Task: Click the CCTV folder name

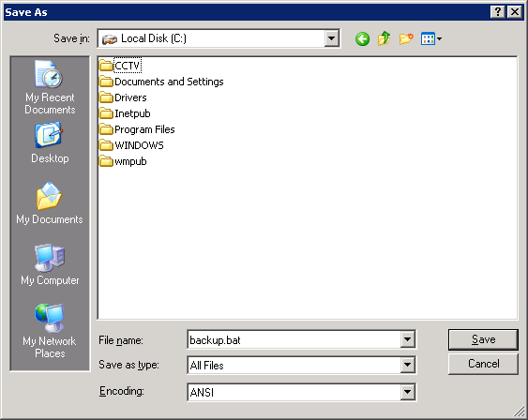Action: coord(128,66)
